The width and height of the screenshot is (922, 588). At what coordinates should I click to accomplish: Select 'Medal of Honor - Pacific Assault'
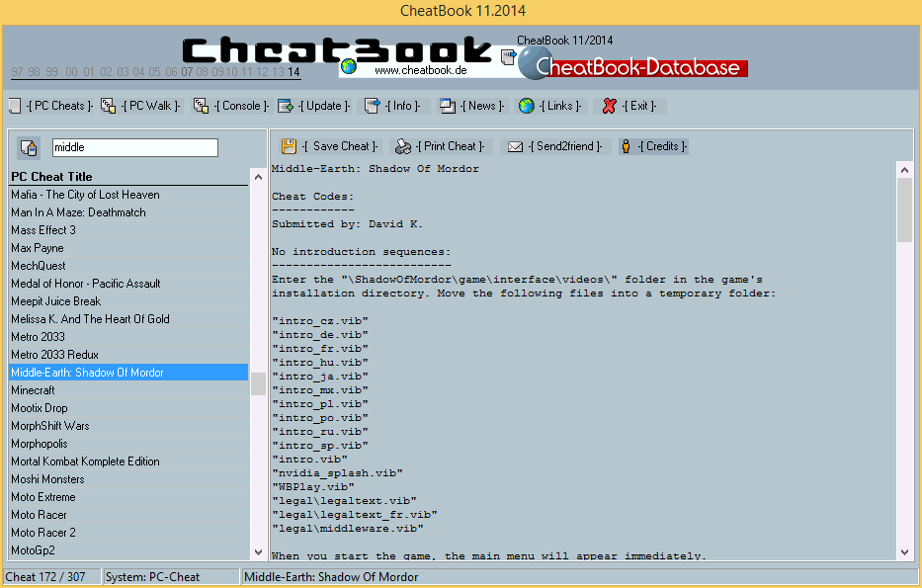click(128, 284)
